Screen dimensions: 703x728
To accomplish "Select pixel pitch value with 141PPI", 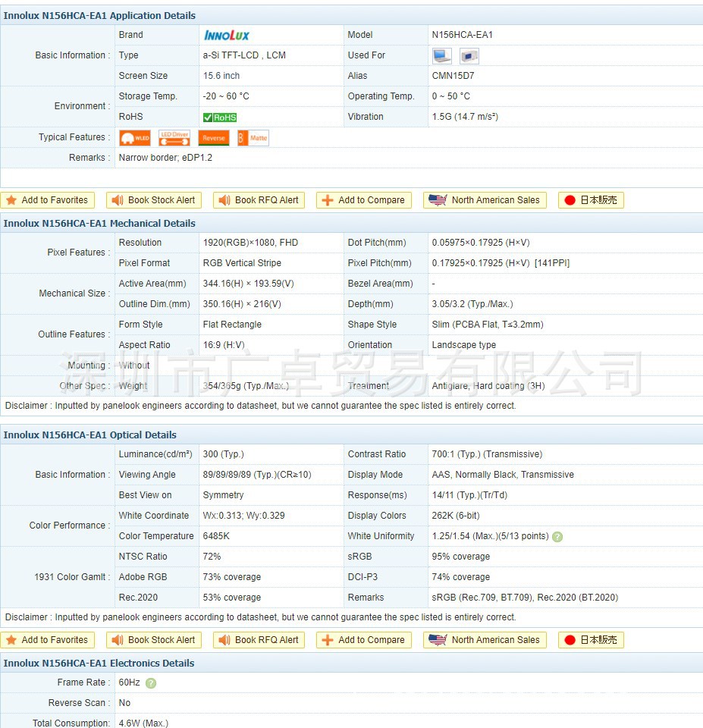I will click(x=501, y=263).
